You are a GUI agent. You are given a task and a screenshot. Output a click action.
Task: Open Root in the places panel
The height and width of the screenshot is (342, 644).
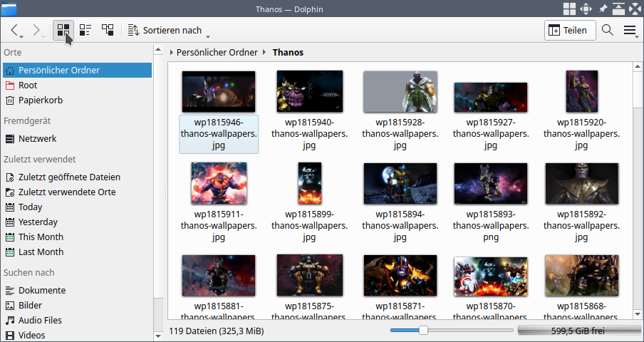coord(77,85)
